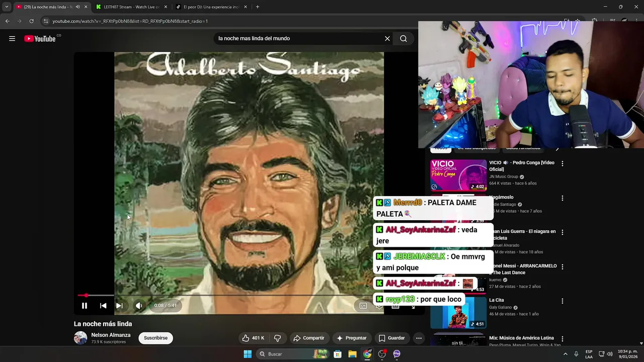Open the taskbar clock and date
Screen dimensions: 644x362
[x=628, y=354]
